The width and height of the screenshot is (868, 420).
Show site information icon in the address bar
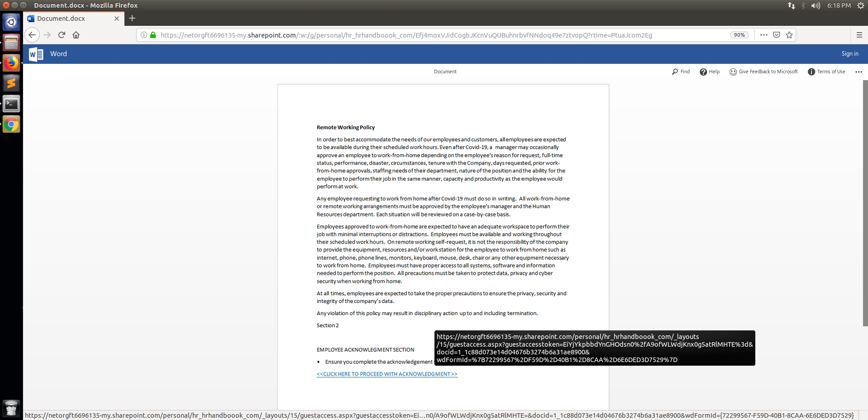pyautogui.click(x=144, y=35)
